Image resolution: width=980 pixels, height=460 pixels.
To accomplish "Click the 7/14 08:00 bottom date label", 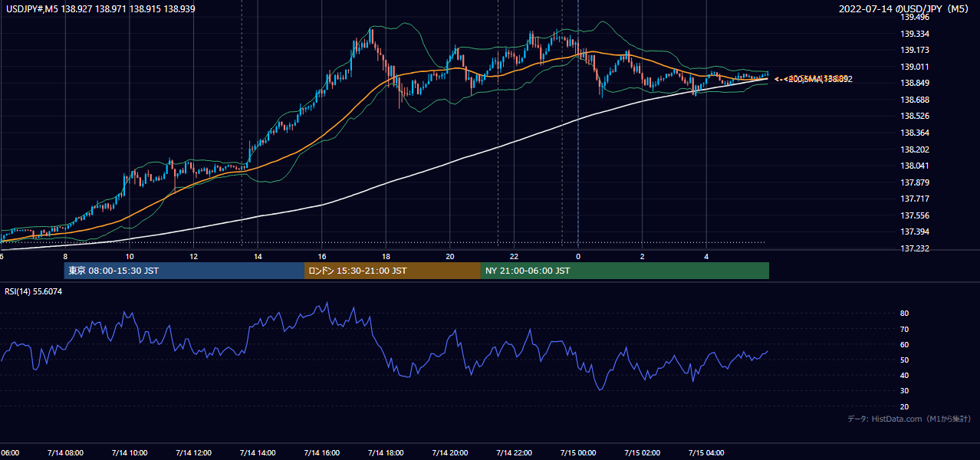I will tap(65, 453).
